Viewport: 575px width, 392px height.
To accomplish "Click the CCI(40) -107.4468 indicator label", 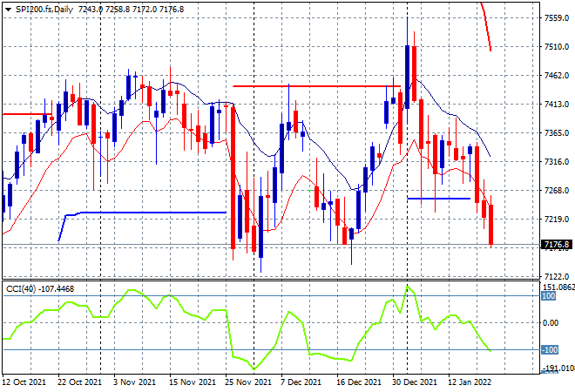I will pos(40,289).
